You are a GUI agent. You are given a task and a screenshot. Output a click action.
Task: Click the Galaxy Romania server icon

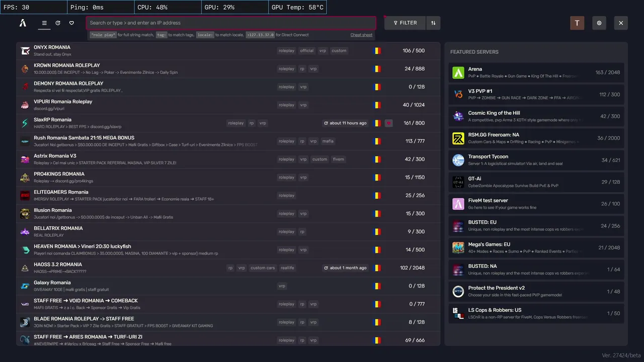tap(25, 286)
